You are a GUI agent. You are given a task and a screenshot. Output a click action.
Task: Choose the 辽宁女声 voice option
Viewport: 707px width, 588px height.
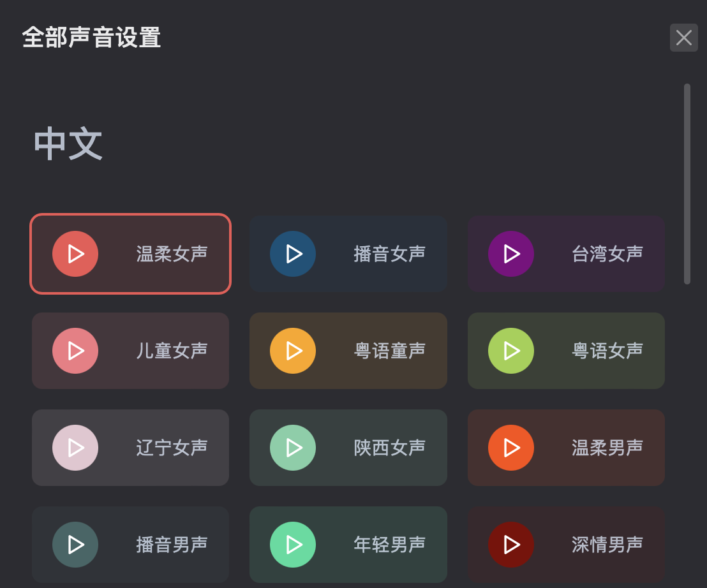coord(172,448)
